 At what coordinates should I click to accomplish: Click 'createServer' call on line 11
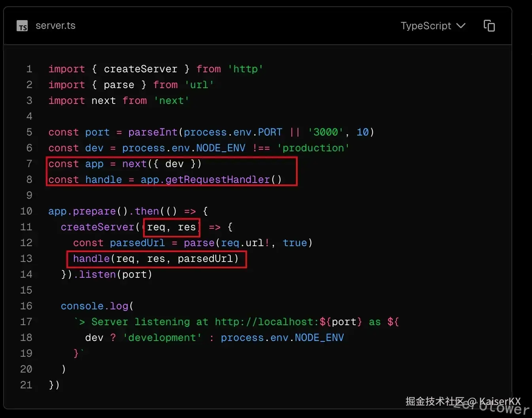(x=98, y=227)
